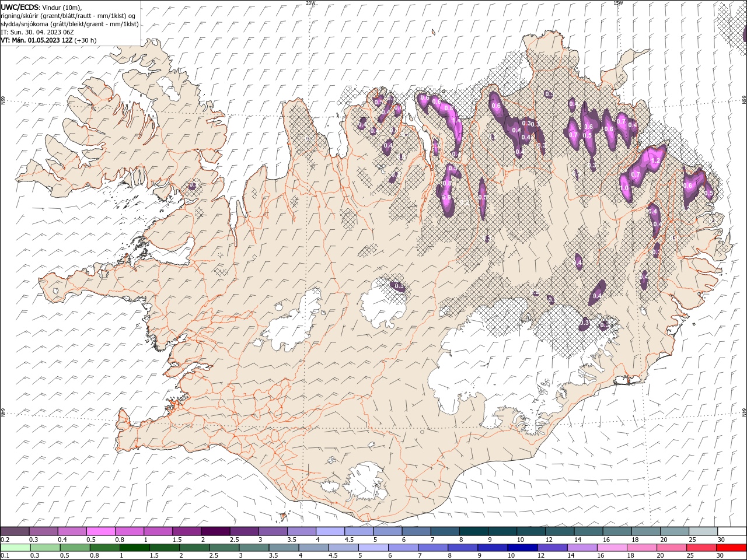
Task: Select the 3 grey-green swatch in lower rain legend
Action: [254, 548]
